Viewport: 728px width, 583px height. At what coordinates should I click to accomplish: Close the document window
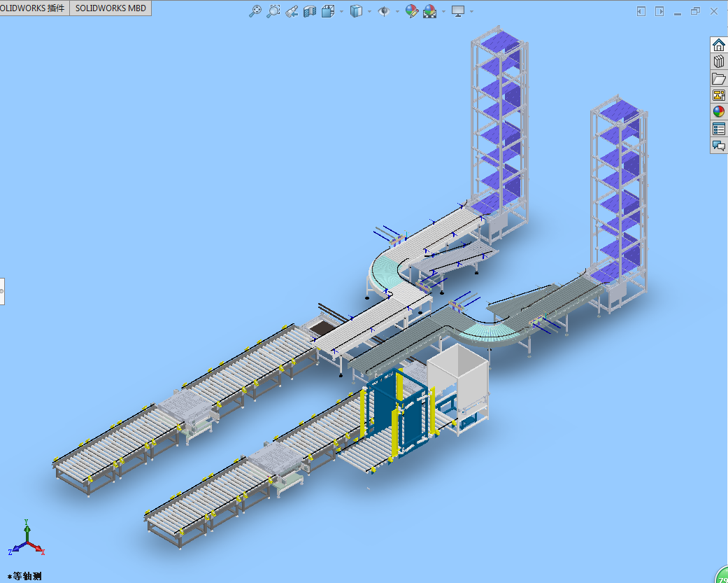coord(714,11)
